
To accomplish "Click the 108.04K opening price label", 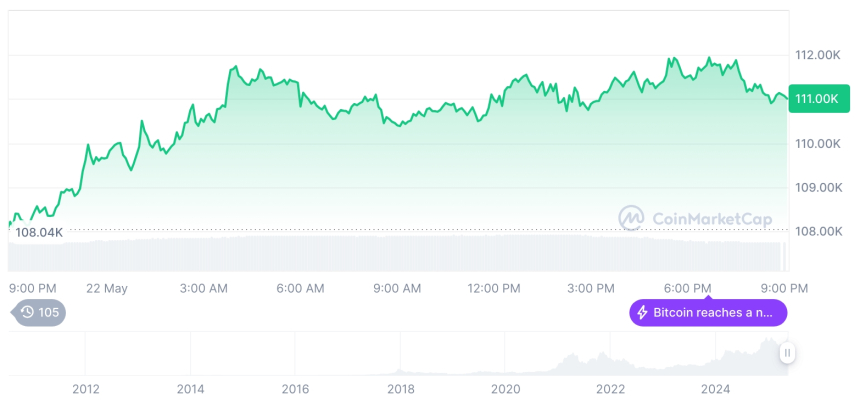I will [x=40, y=232].
